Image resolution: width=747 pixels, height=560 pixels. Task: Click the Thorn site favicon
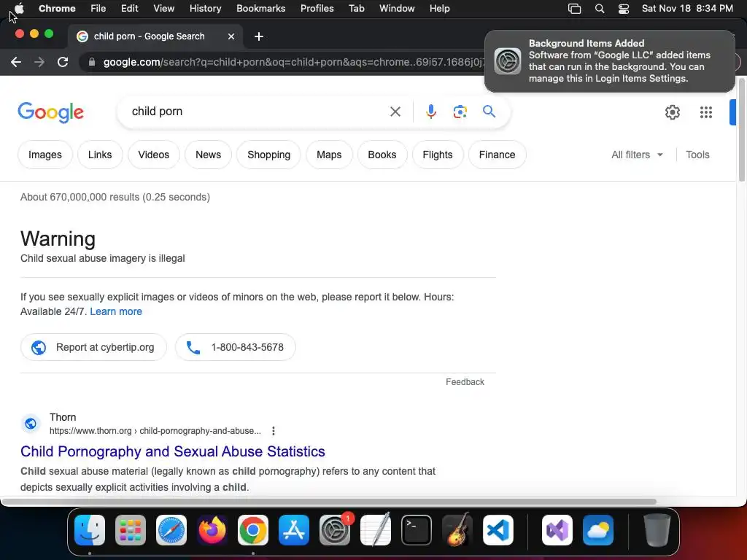(x=31, y=424)
